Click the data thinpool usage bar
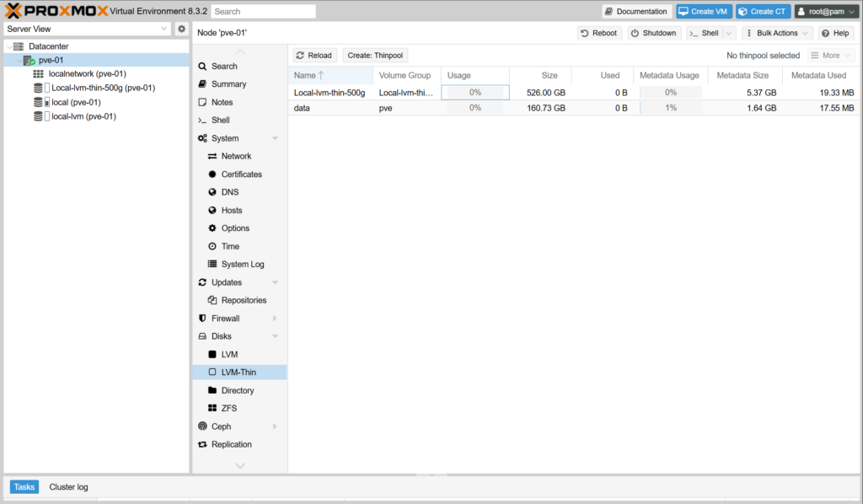The width and height of the screenshot is (863, 504). pyautogui.click(x=474, y=109)
